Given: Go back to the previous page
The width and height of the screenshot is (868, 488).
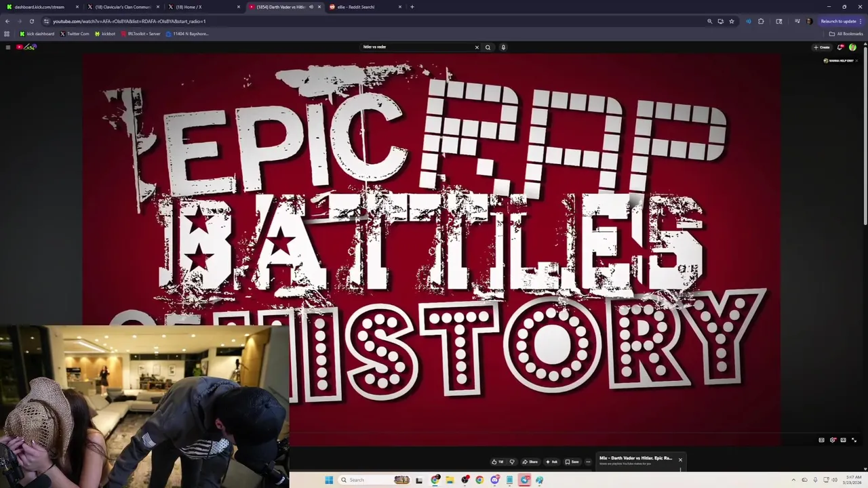Looking at the screenshot, I should (7, 21).
